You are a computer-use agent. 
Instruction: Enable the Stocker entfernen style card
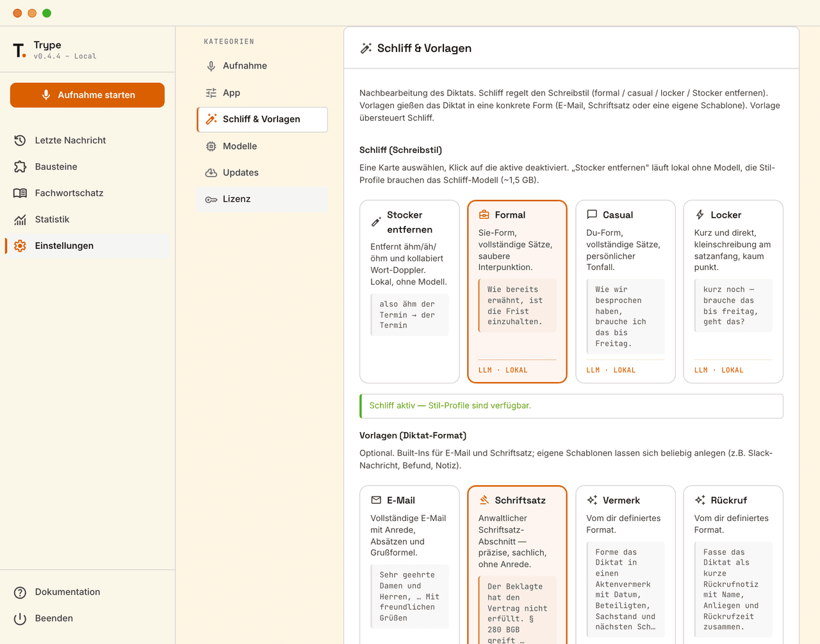(409, 291)
